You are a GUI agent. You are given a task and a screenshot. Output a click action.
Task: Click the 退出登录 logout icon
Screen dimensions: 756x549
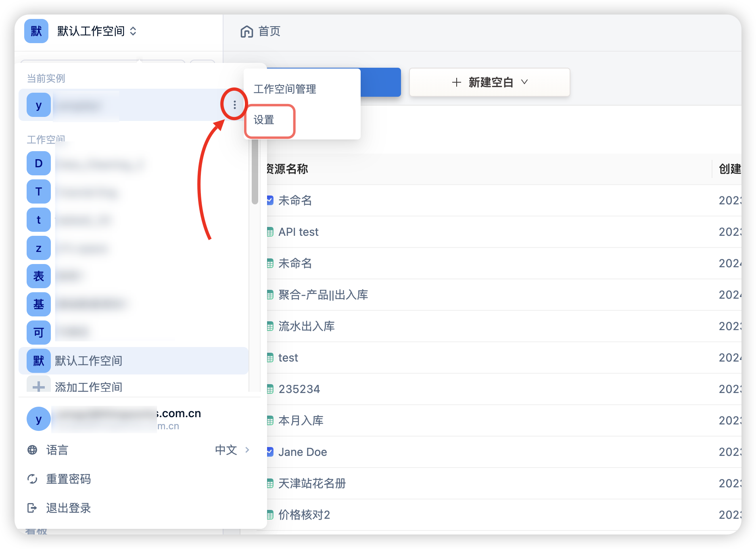point(32,508)
